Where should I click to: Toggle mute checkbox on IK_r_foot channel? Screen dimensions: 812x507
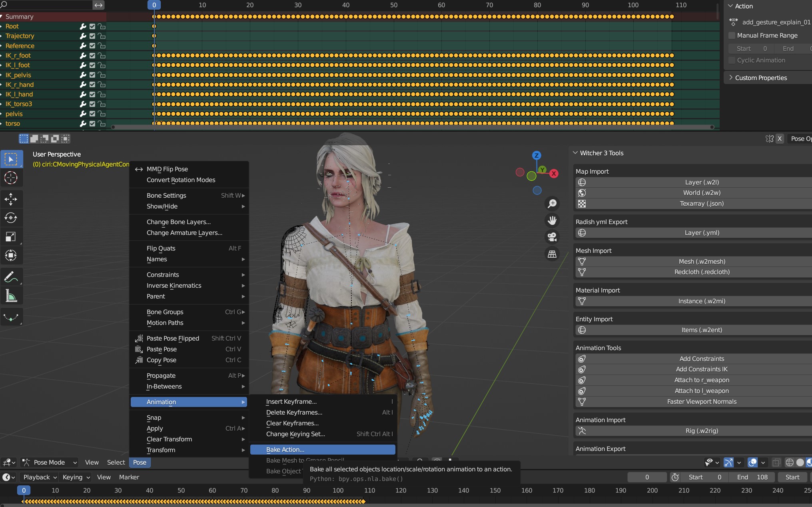tap(92, 56)
